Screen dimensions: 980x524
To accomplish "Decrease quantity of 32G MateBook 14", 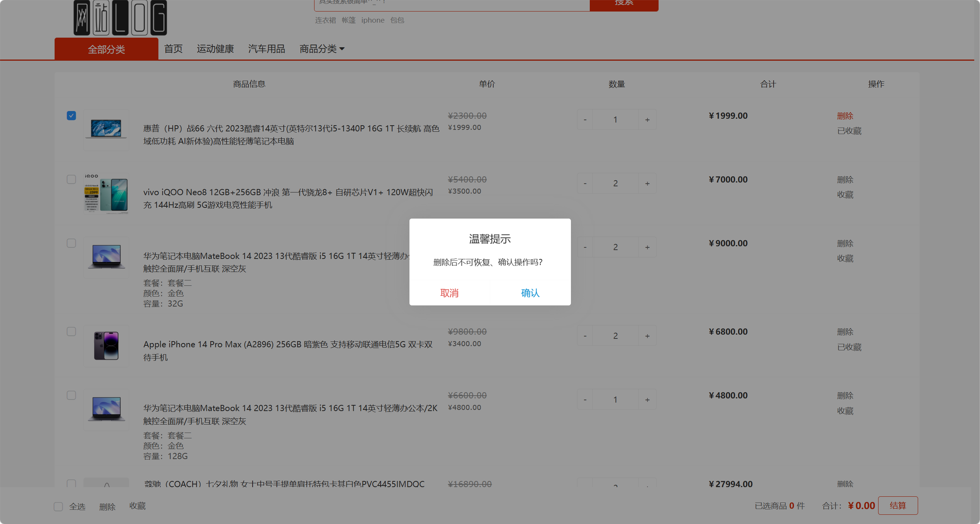I will point(585,247).
